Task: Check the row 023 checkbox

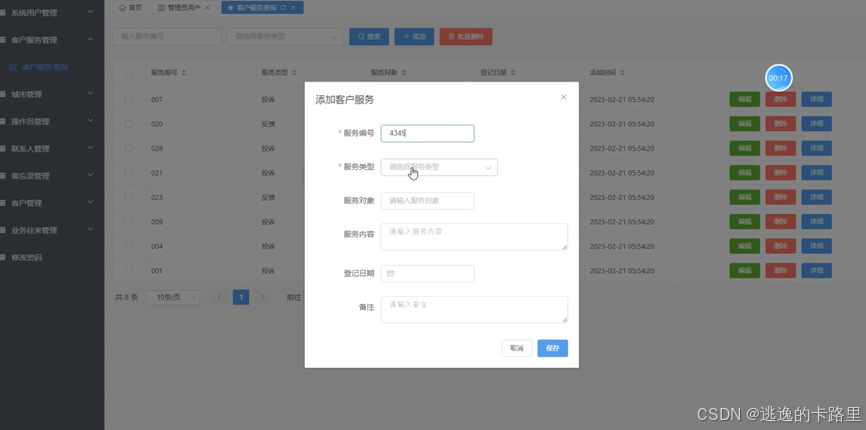Action: pos(129,197)
